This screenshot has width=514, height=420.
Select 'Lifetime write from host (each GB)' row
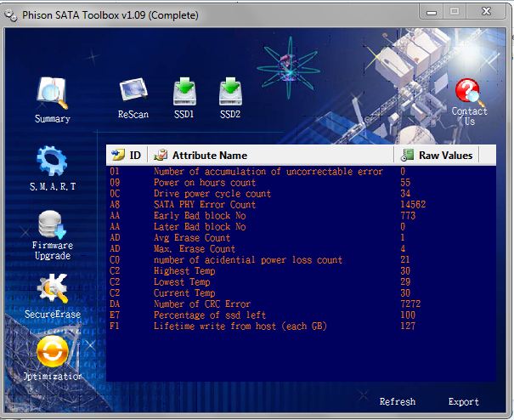(x=301, y=326)
